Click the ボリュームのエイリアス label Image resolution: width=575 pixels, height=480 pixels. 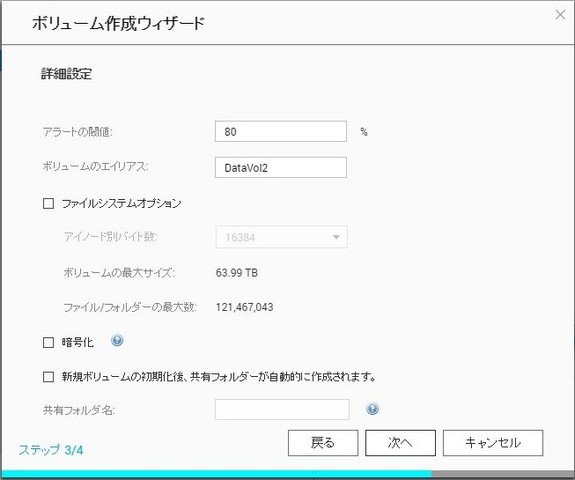click(95, 166)
